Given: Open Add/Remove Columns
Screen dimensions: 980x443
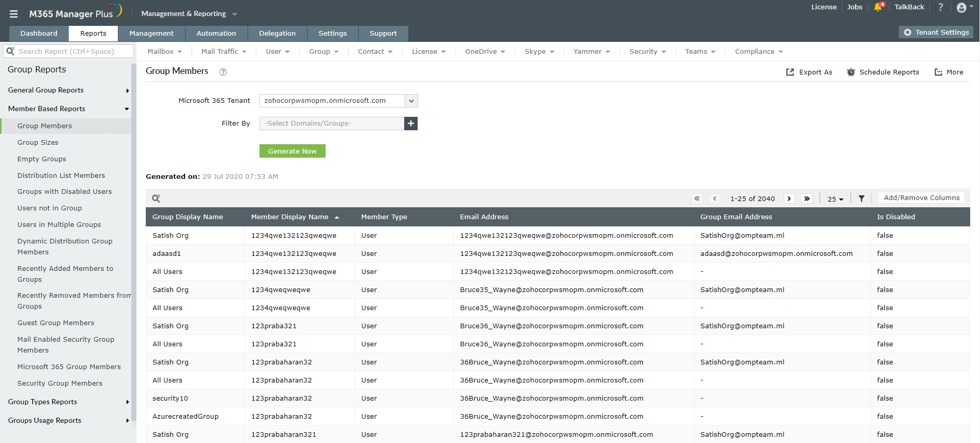Looking at the screenshot, I should pyautogui.click(x=922, y=198).
